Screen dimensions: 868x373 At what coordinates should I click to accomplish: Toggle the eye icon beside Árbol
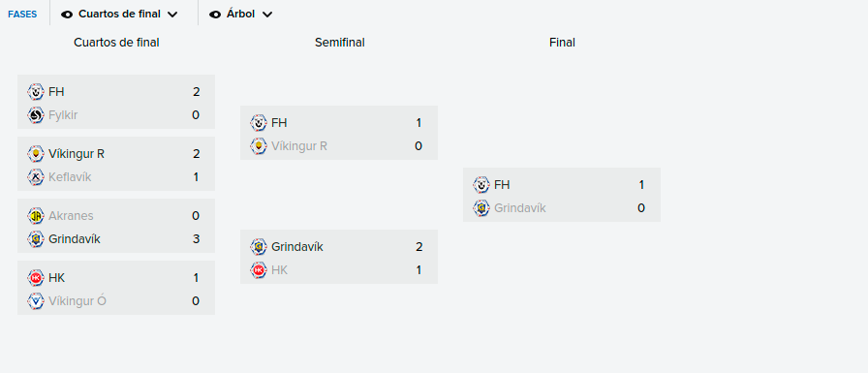[x=215, y=15]
